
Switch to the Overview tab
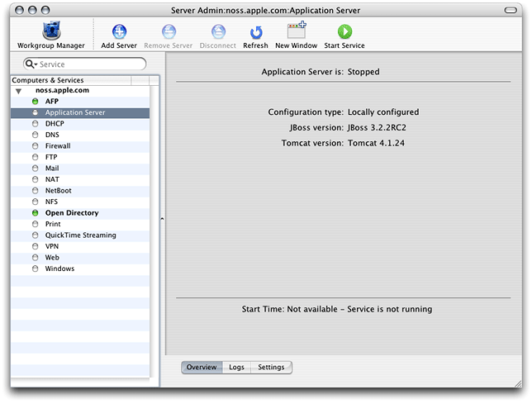click(x=202, y=368)
